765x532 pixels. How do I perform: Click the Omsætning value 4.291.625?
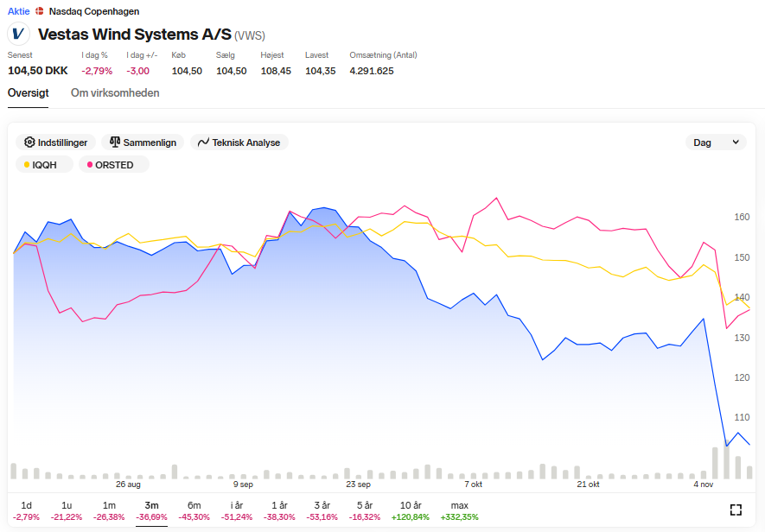(x=372, y=71)
